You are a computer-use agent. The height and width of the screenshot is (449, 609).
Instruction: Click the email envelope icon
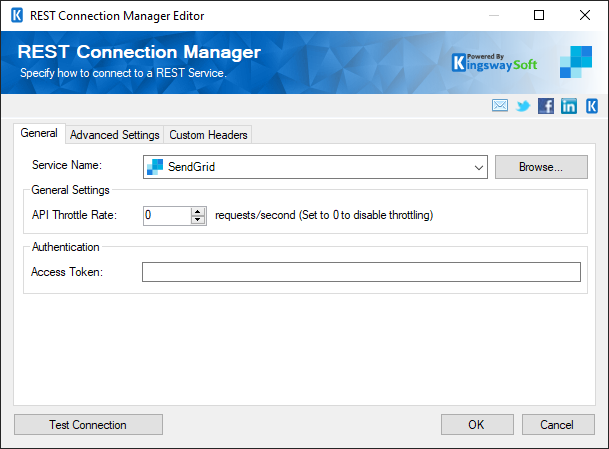(499, 105)
